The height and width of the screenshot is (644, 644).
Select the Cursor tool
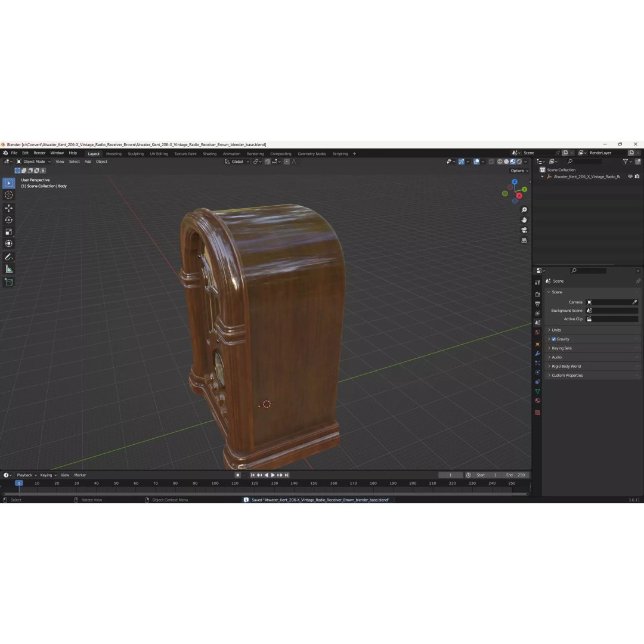8,195
